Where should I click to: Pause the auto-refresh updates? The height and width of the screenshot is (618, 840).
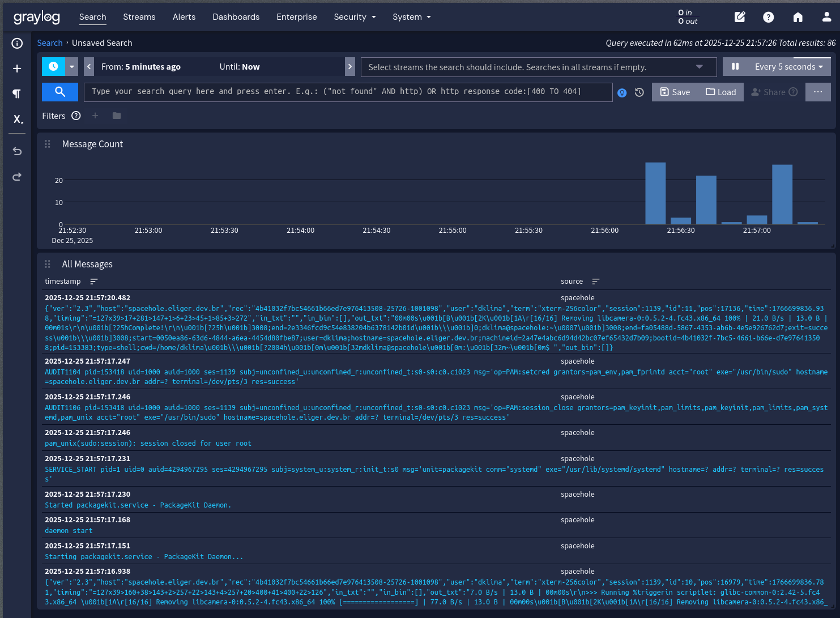pyautogui.click(x=735, y=67)
